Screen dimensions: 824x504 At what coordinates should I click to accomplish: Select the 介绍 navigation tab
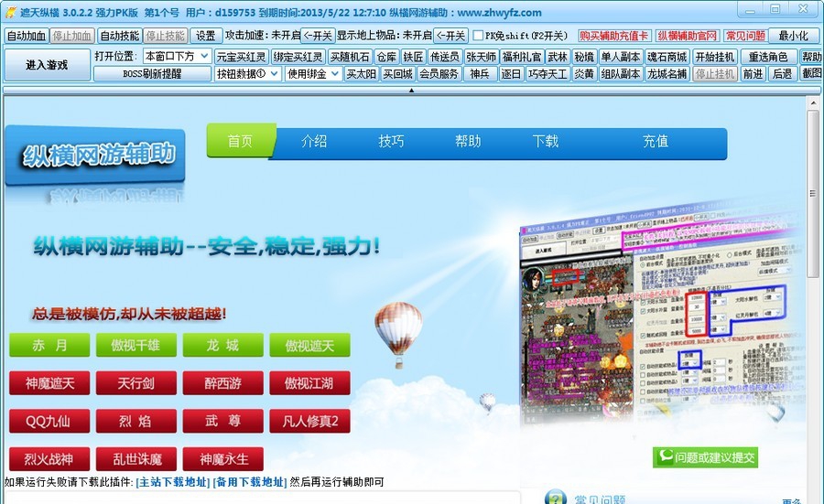(x=314, y=141)
